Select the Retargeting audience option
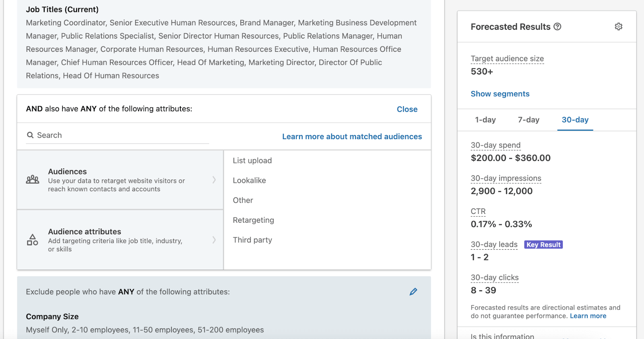Viewport: 644px width, 339px height. pos(253,220)
